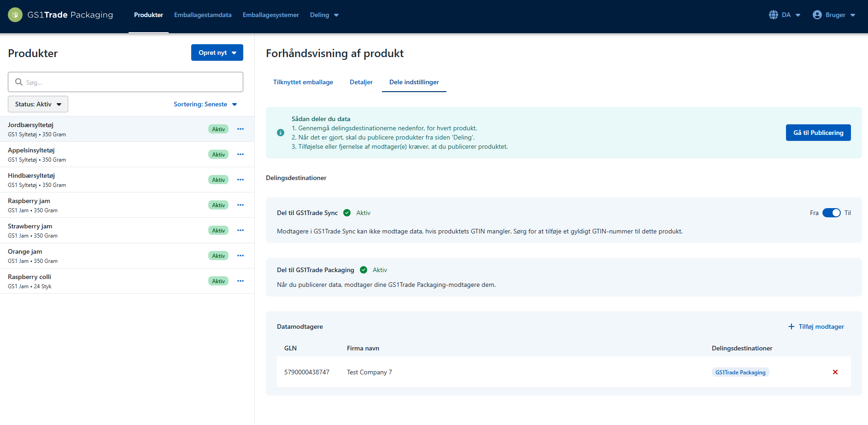Viewport: 868px width, 425px height.
Task: Click the search magnifier icon
Action: pyautogui.click(x=19, y=82)
